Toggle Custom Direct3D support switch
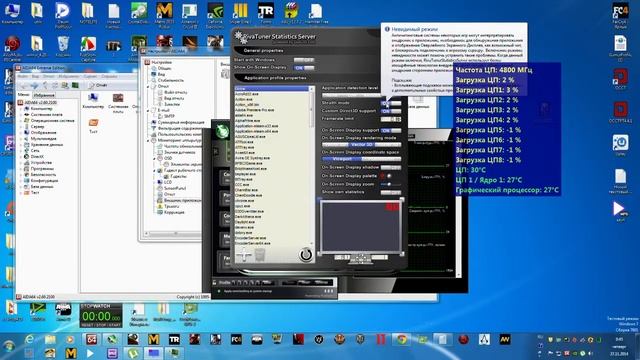 pyautogui.click(x=391, y=111)
